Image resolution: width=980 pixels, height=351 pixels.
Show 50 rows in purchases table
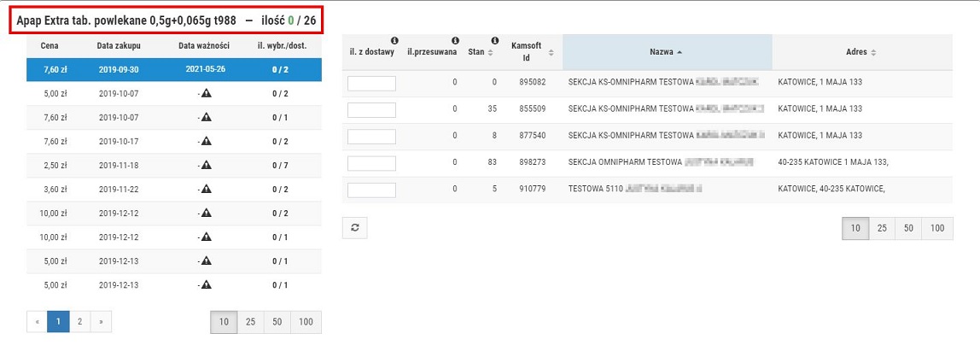tap(277, 322)
